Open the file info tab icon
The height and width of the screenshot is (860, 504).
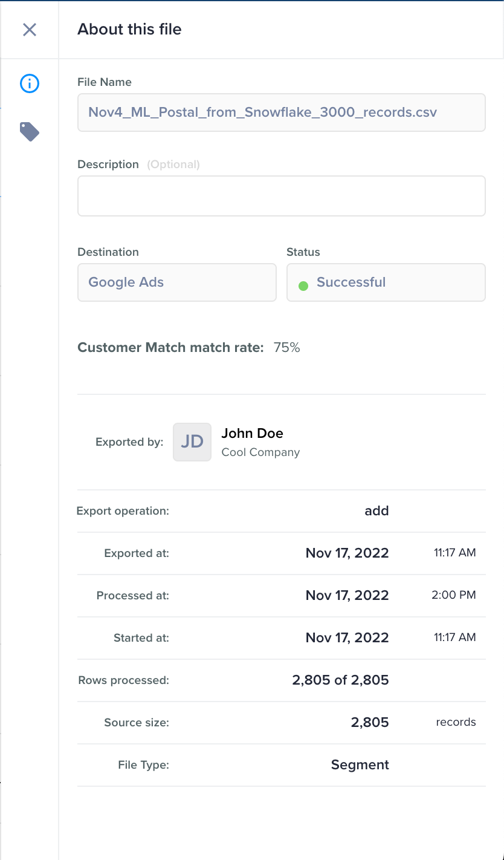click(30, 83)
